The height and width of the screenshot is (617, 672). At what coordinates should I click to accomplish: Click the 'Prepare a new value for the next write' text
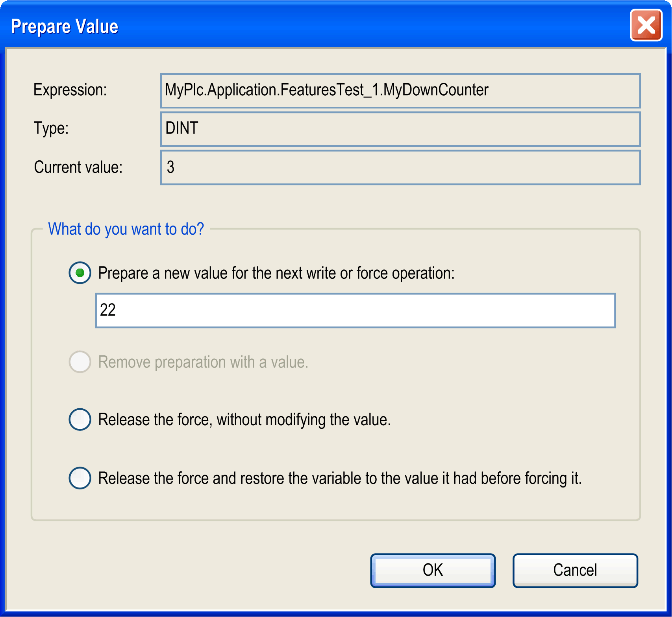point(276,273)
